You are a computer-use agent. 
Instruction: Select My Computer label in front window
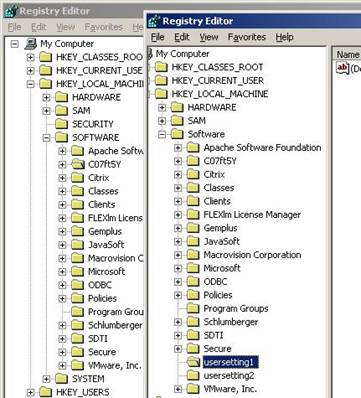pos(182,54)
